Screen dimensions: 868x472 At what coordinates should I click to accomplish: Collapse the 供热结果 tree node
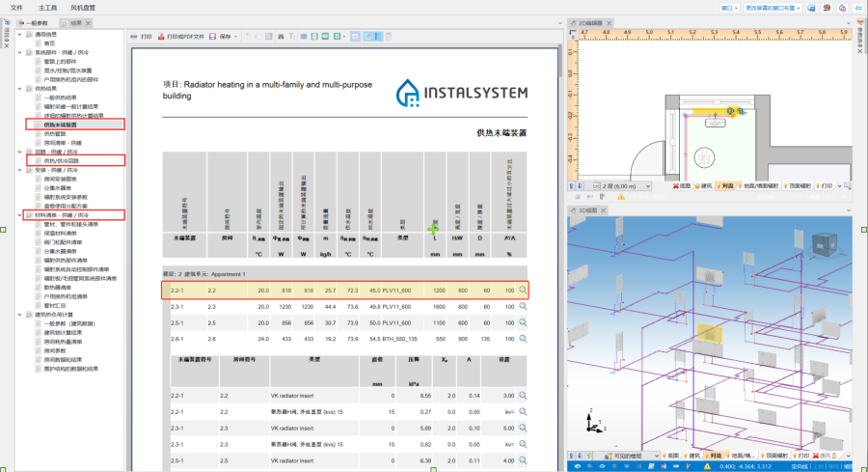coord(20,89)
